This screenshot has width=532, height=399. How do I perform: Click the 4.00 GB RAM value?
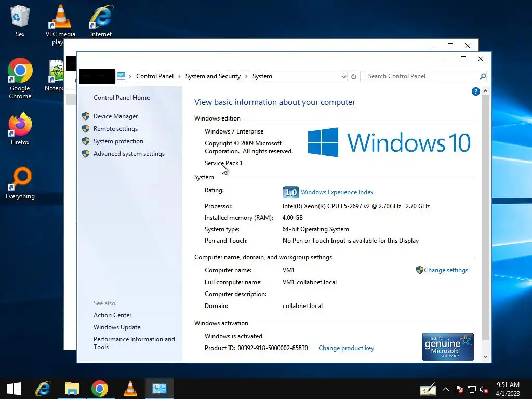tap(292, 218)
